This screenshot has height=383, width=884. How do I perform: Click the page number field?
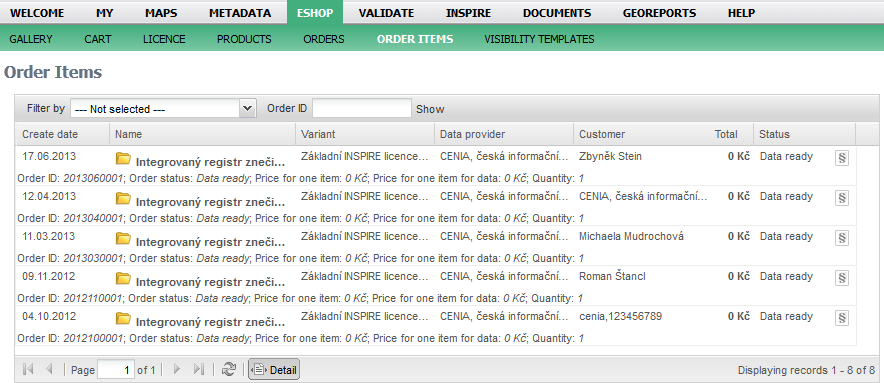tap(116, 370)
